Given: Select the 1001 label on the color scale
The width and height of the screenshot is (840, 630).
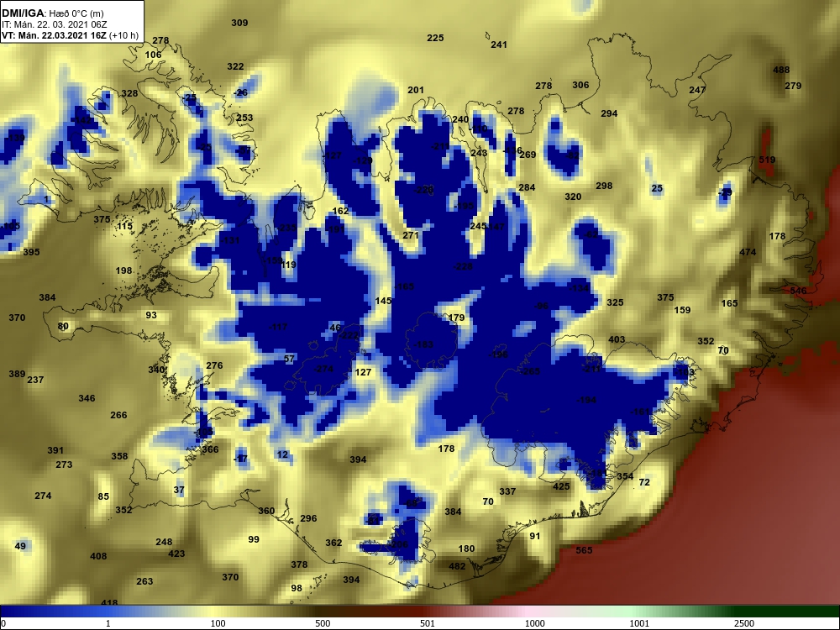Looking at the screenshot, I should (x=639, y=623).
